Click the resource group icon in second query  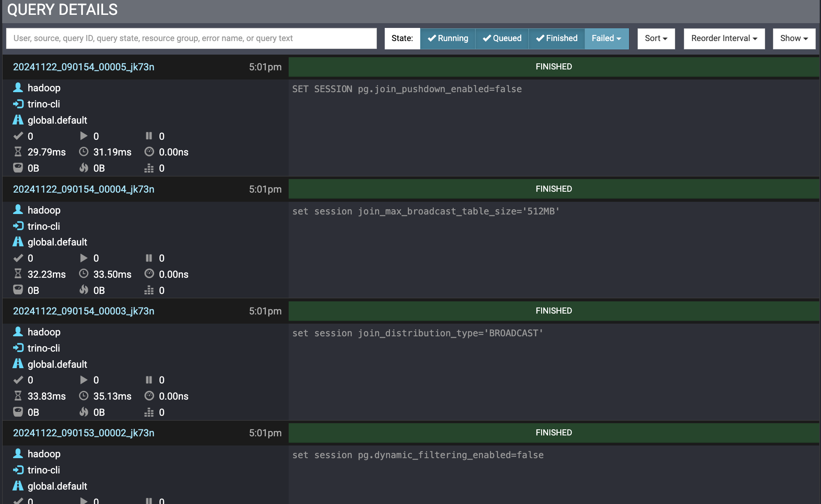point(18,242)
